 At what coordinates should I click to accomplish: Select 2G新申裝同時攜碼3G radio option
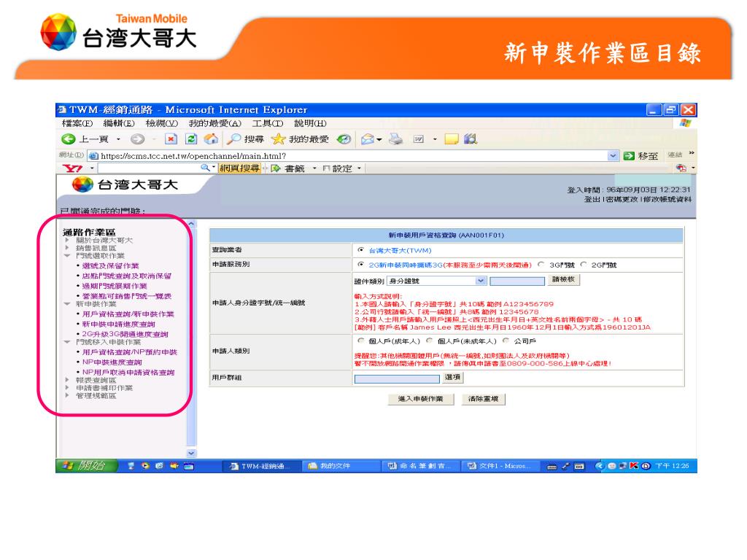360,264
